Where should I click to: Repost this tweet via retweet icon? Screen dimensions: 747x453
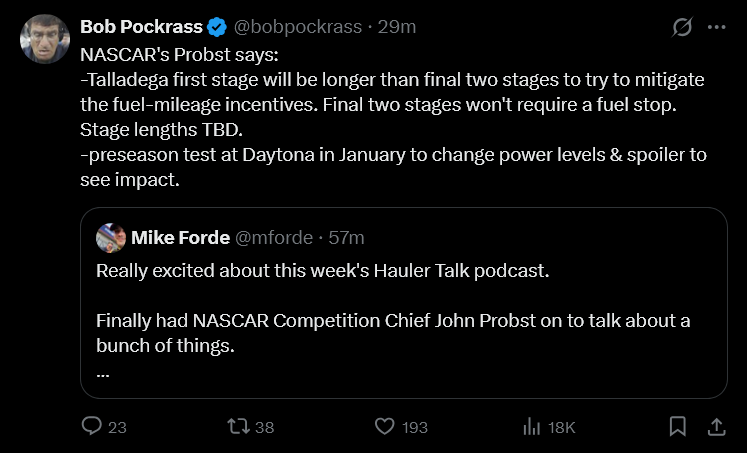pos(238,426)
